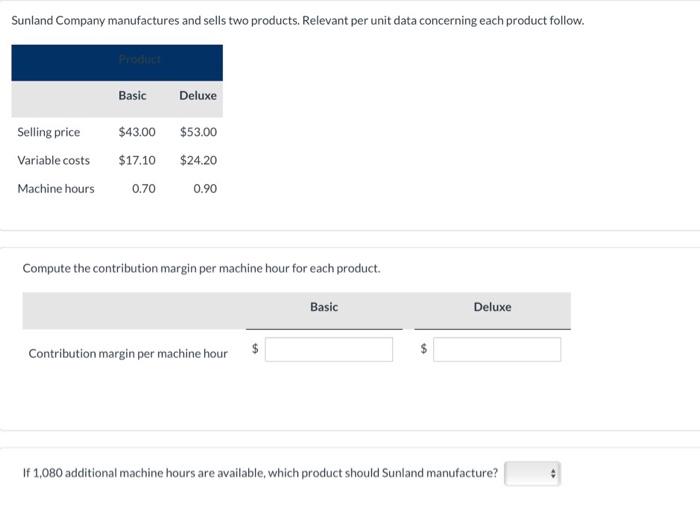Click the Selling price row label
The width and height of the screenshot is (700, 520).
[x=49, y=132]
